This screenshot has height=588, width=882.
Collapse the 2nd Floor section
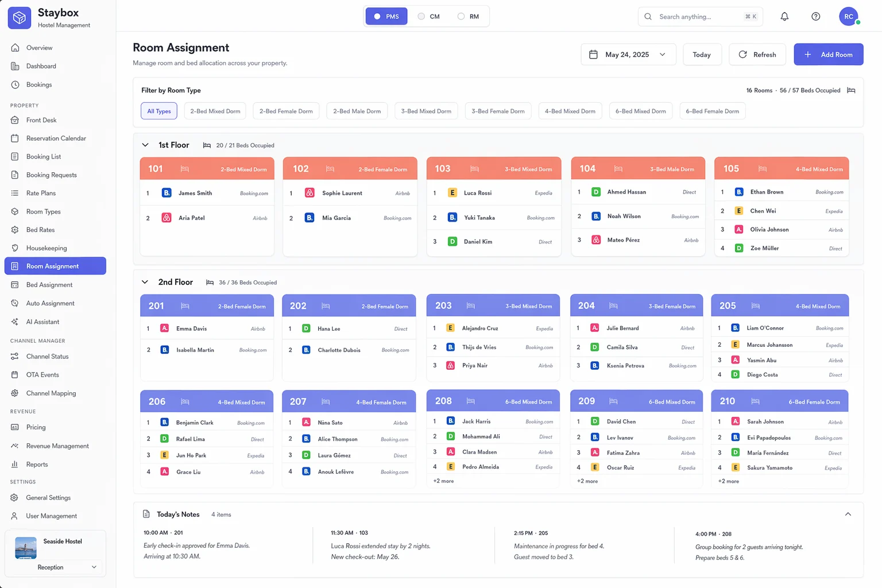[x=145, y=283]
